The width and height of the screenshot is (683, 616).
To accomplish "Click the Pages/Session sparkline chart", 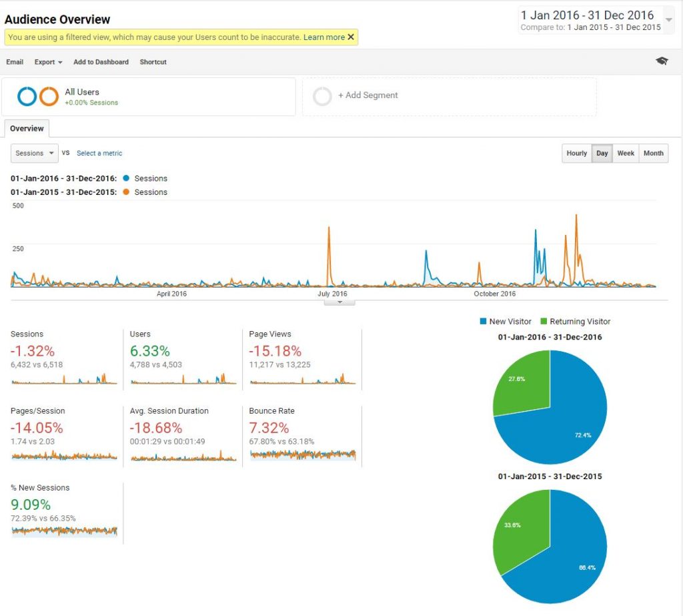I will coord(64,456).
